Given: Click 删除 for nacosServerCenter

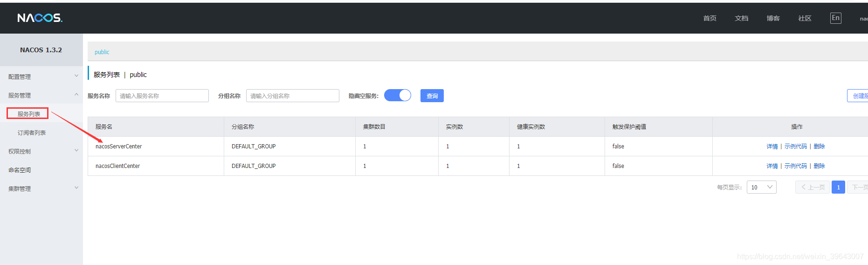Looking at the screenshot, I should pos(819,146).
